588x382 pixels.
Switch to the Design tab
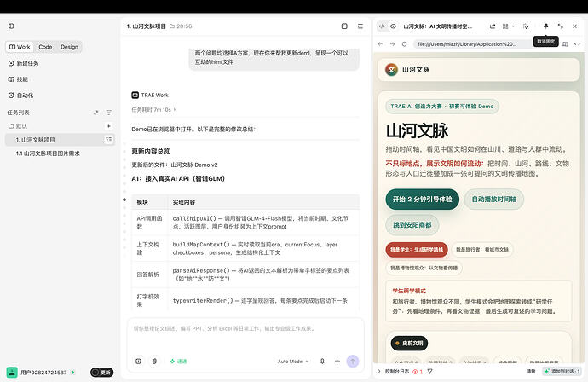[x=69, y=47]
